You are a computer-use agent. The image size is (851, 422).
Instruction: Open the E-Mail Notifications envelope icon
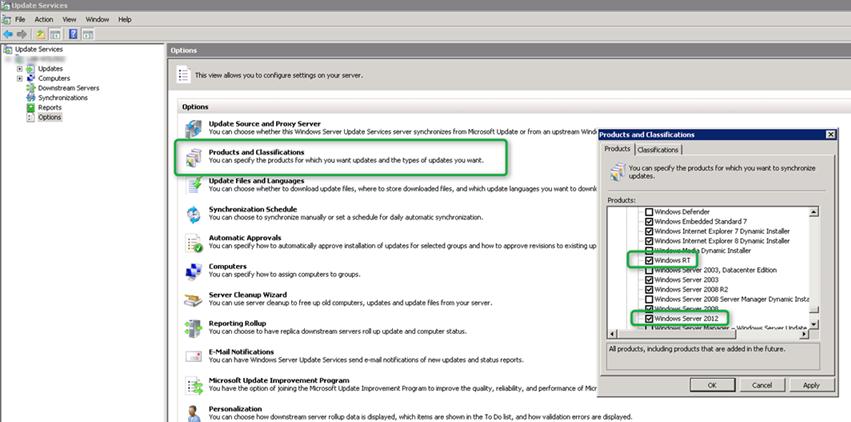point(193,357)
